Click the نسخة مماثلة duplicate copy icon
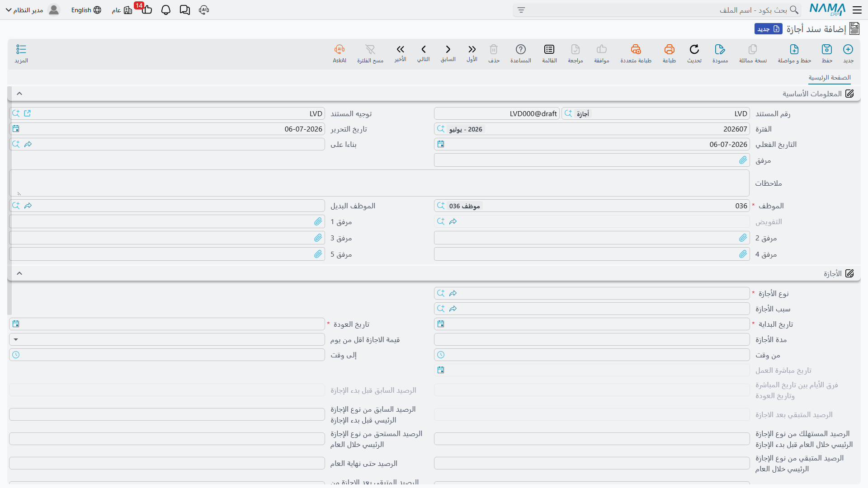The width and height of the screenshot is (868, 488). tap(753, 50)
